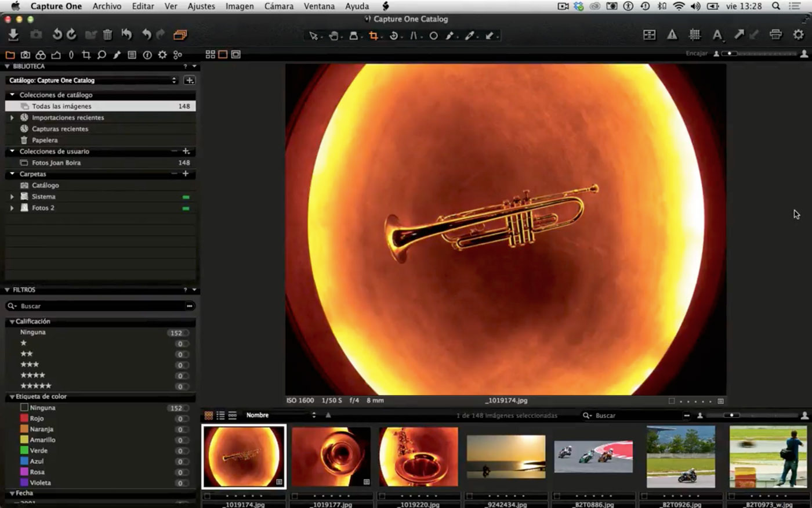Select the keystone tool

coord(414,36)
